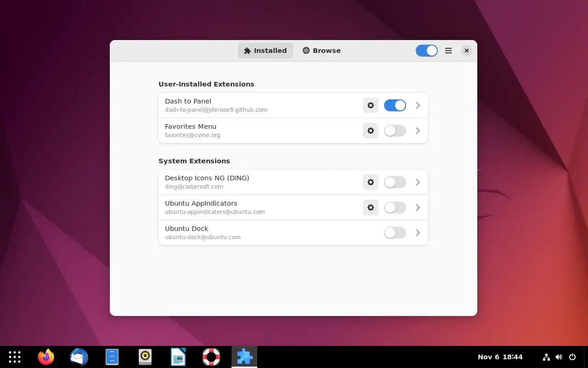Open Desktop Icons NG settings gear

point(371,182)
